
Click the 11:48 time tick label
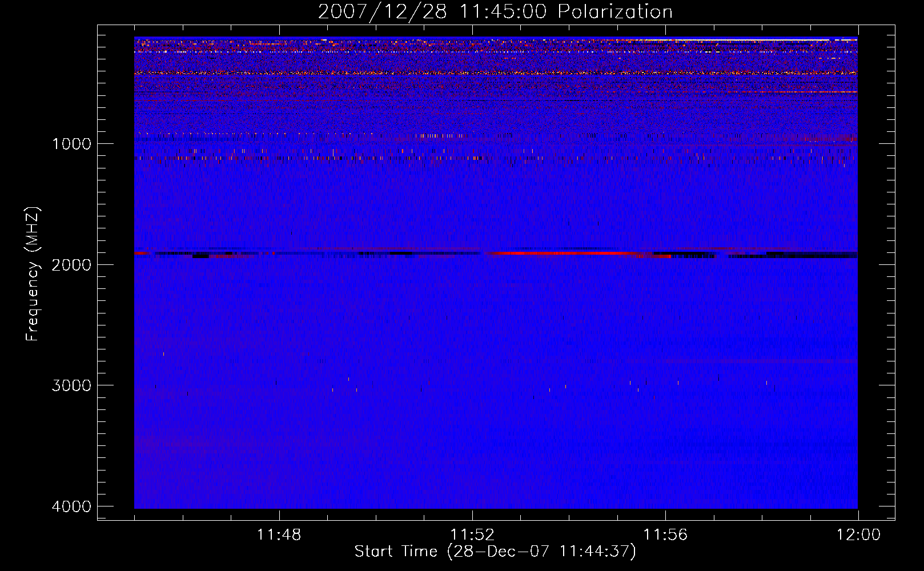click(x=279, y=535)
